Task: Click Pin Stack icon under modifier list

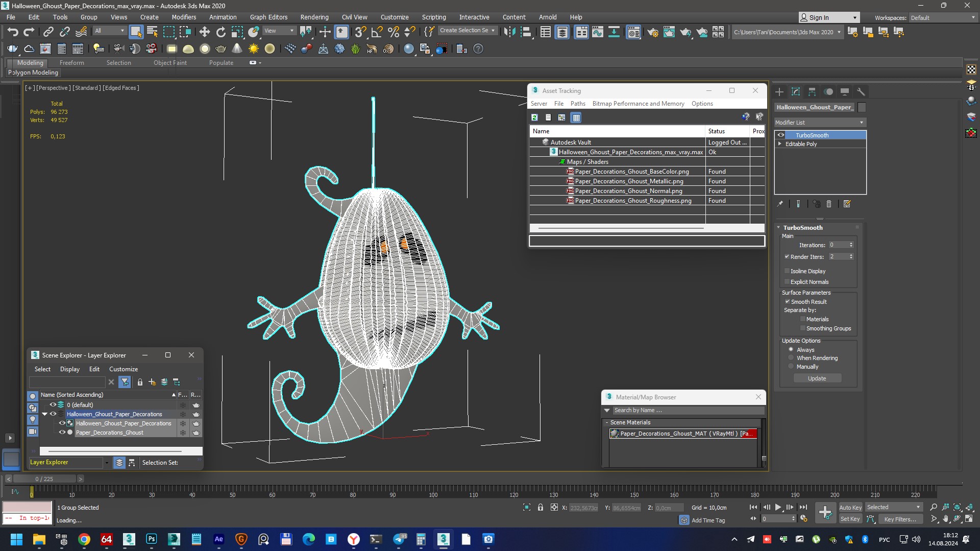Action: point(780,204)
